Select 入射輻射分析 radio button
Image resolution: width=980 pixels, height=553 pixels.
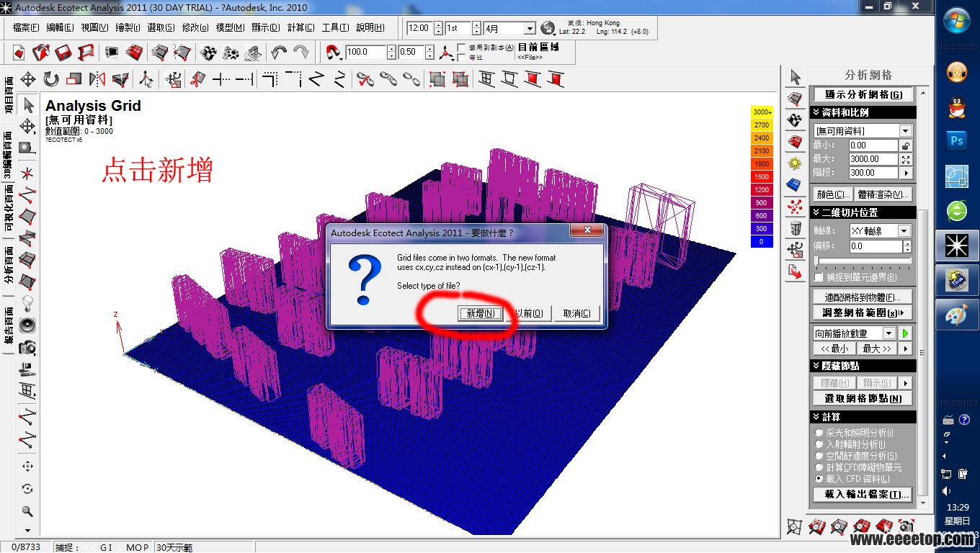pos(819,444)
